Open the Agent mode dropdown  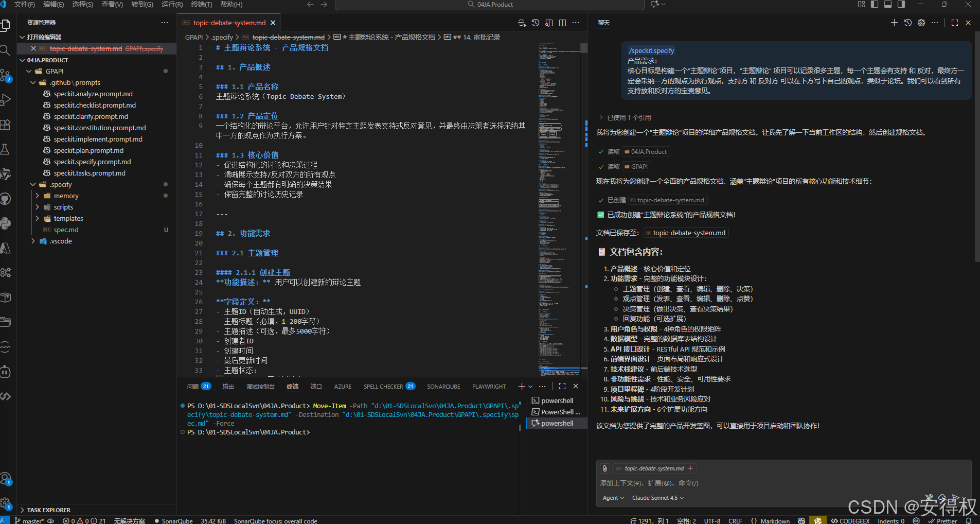(613, 498)
